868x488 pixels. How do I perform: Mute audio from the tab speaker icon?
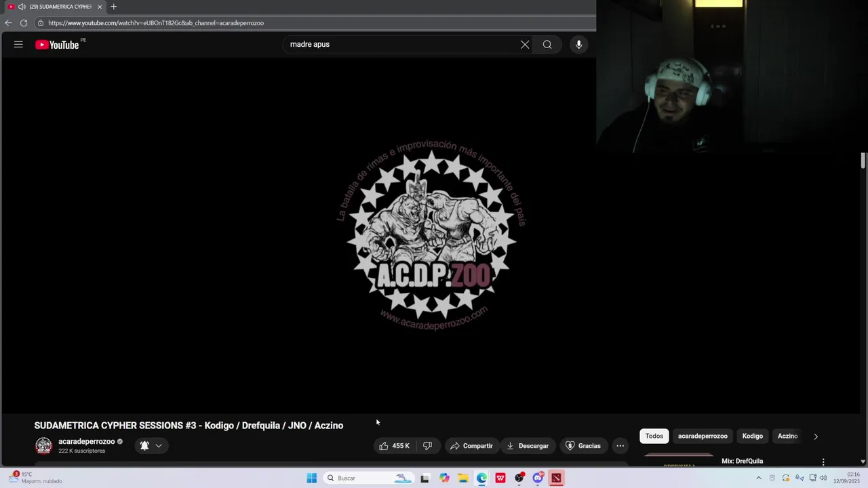point(22,7)
